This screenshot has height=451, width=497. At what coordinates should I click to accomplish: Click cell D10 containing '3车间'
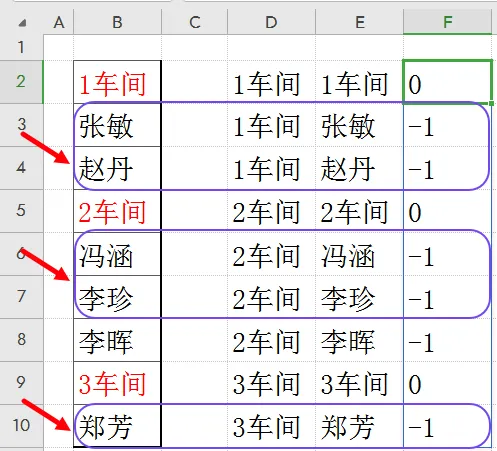(x=271, y=426)
